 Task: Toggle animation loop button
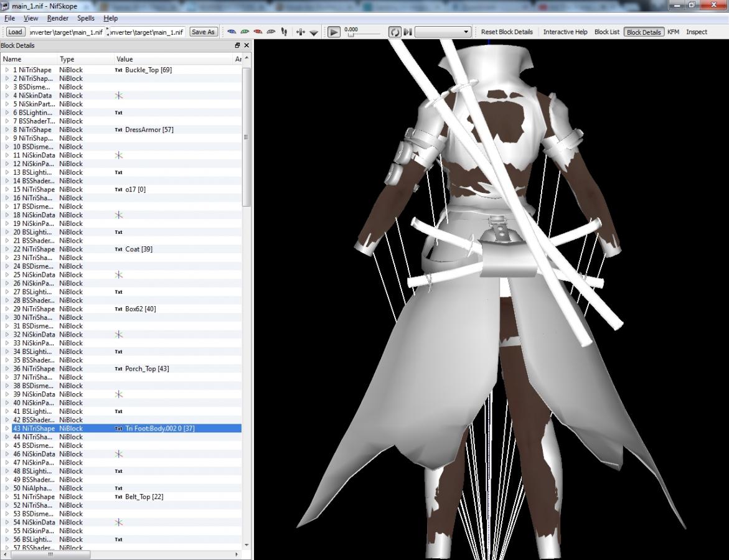(x=395, y=32)
